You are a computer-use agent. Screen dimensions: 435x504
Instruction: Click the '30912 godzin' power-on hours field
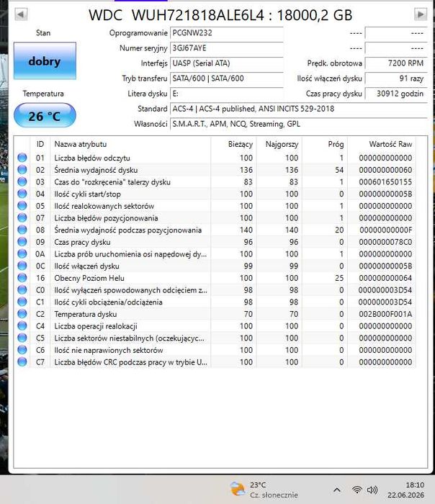pos(396,94)
